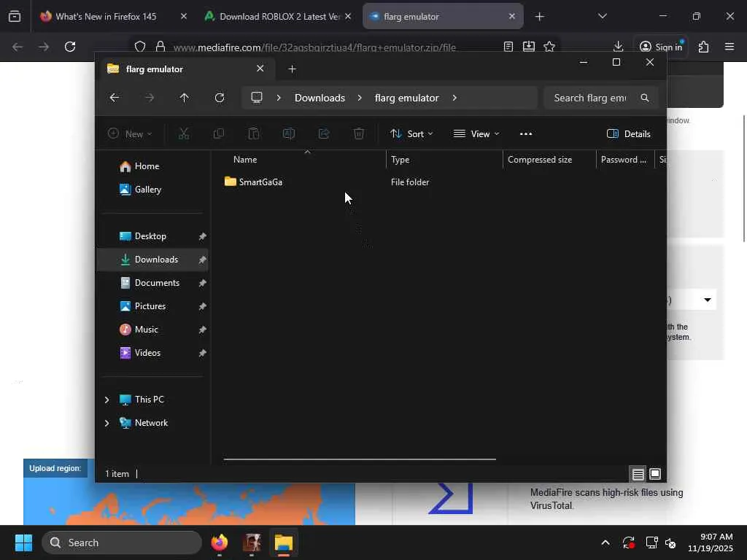The height and width of the screenshot is (560, 747).
Task: Toggle the Details pane button
Action: coord(629,134)
